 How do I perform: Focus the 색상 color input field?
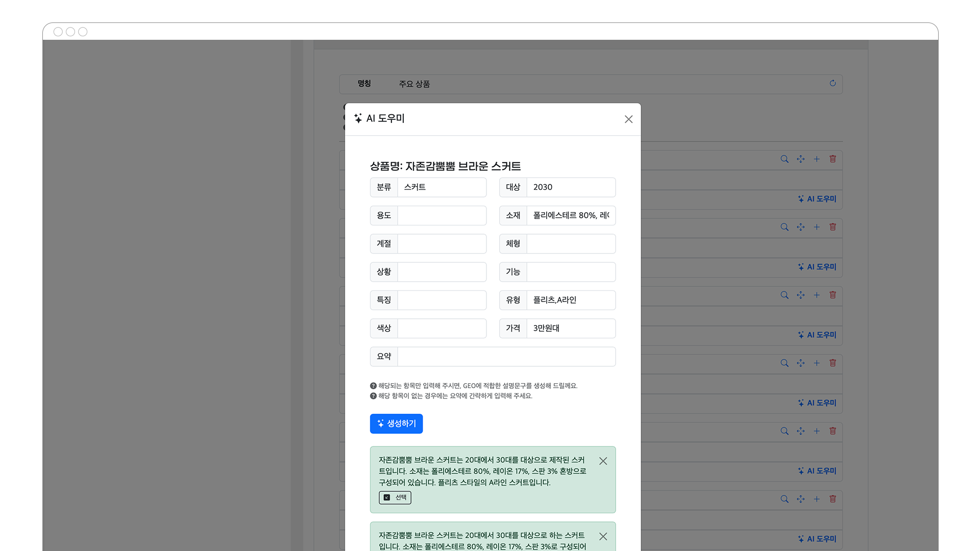click(x=442, y=329)
